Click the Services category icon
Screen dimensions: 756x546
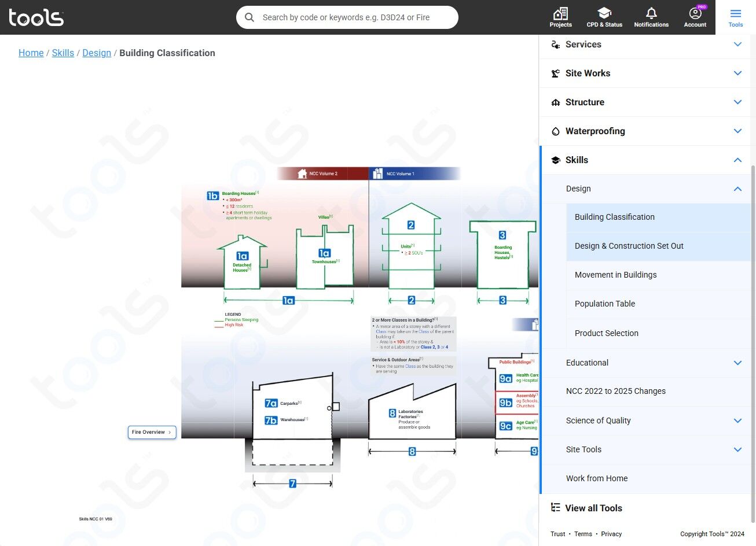pyautogui.click(x=556, y=45)
